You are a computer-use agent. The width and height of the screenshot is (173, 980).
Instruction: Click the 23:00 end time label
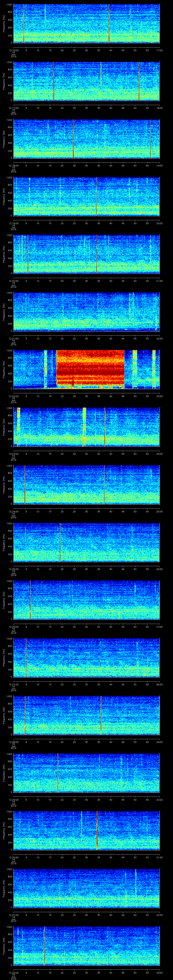coord(159,396)
